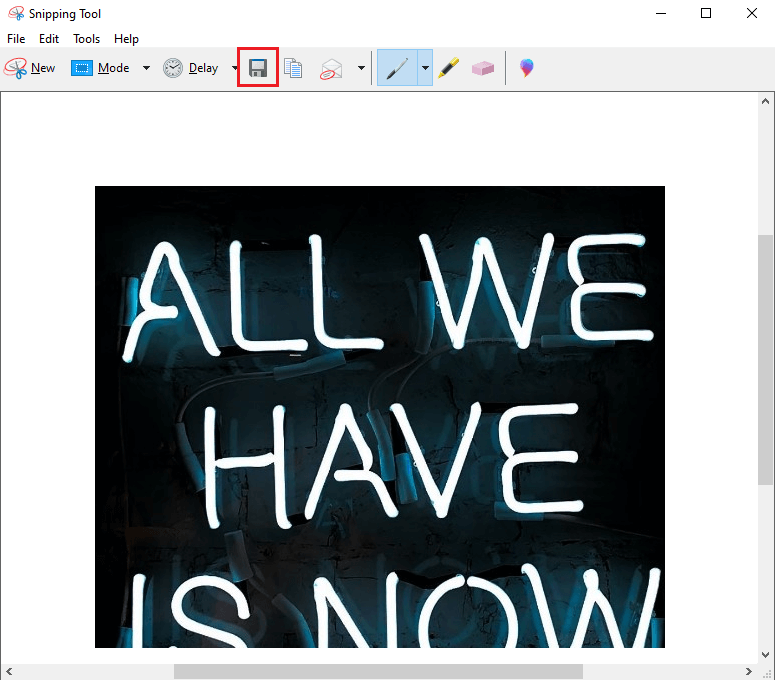Expand the Delay dropdown arrow
Screen dimensions: 775x680
pyautogui.click(x=234, y=68)
